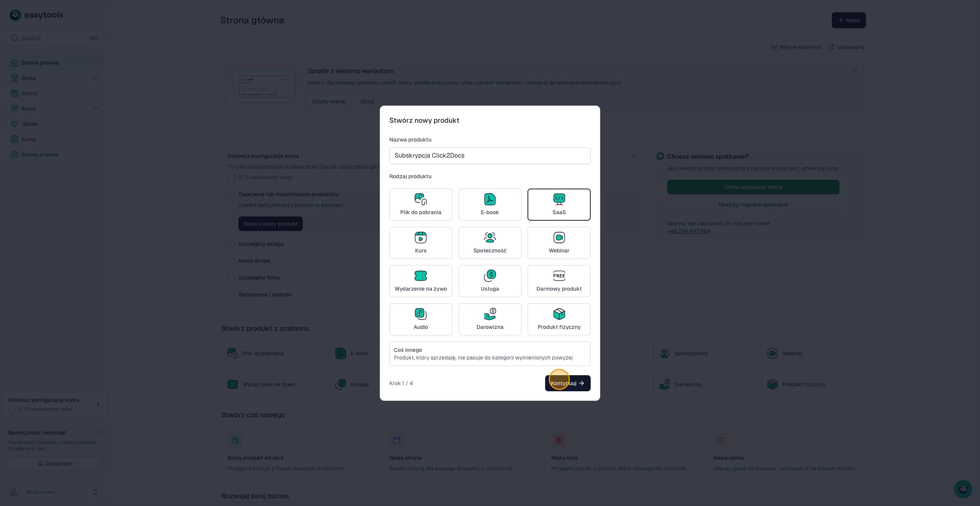Select Darmowy produkt type in dialog

tap(559, 281)
